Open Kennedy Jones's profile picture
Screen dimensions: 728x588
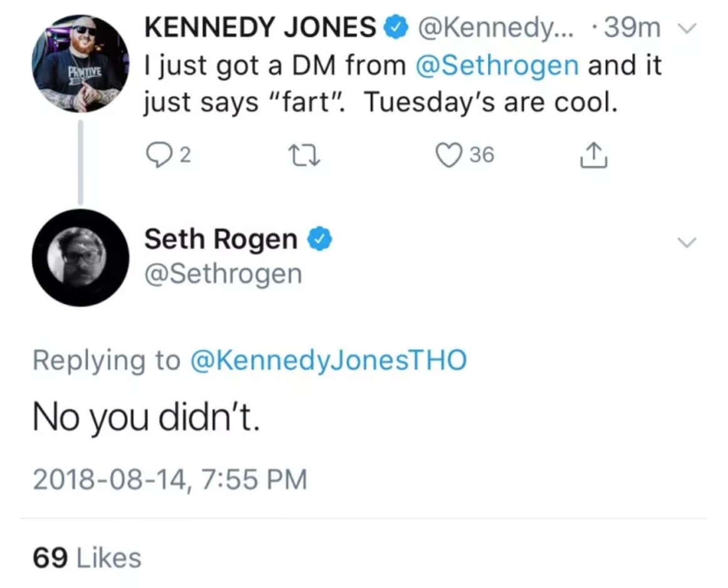tap(80, 64)
